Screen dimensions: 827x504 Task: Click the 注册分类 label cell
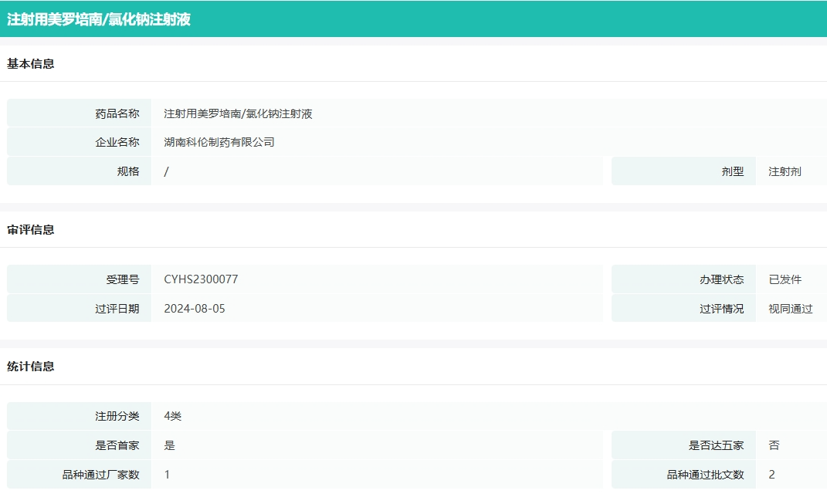(x=79, y=416)
